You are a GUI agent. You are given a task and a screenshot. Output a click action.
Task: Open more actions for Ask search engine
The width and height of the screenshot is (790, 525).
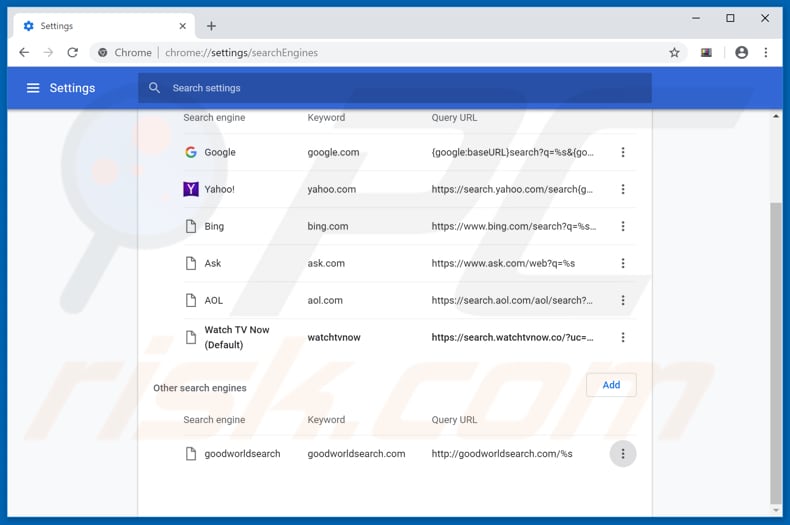coord(623,263)
